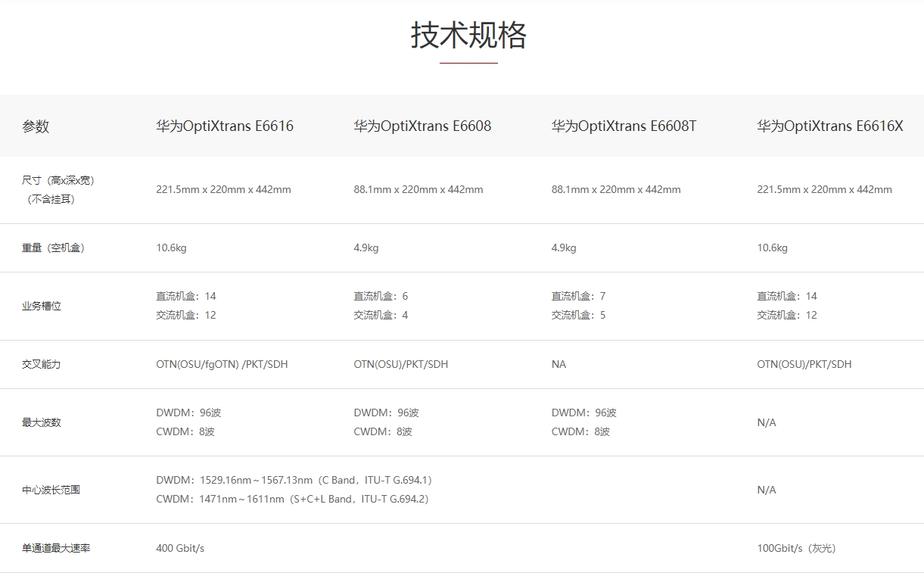
Task: Select E6616X dimensions '221.5mm x 220mm x 442mm'
Action: tap(824, 190)
